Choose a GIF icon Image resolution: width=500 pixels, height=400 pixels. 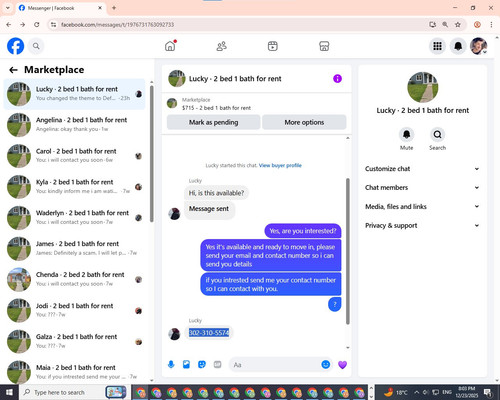[217, 364]
